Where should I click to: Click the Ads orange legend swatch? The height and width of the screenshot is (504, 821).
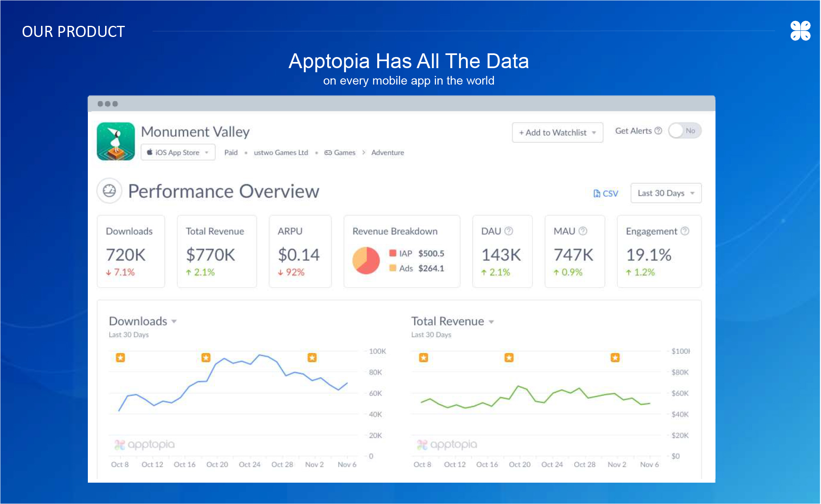[x=393, y=268]
